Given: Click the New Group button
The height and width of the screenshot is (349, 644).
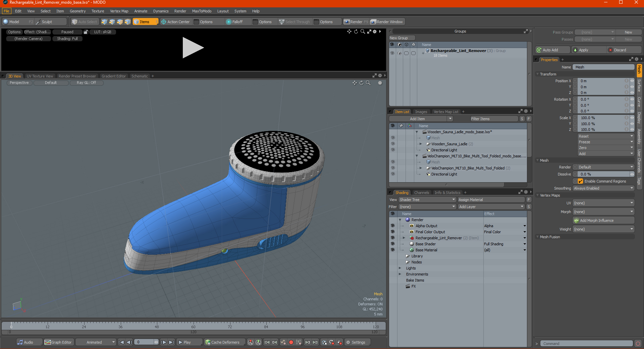Looking at the screenshot, I should [402, 38].
